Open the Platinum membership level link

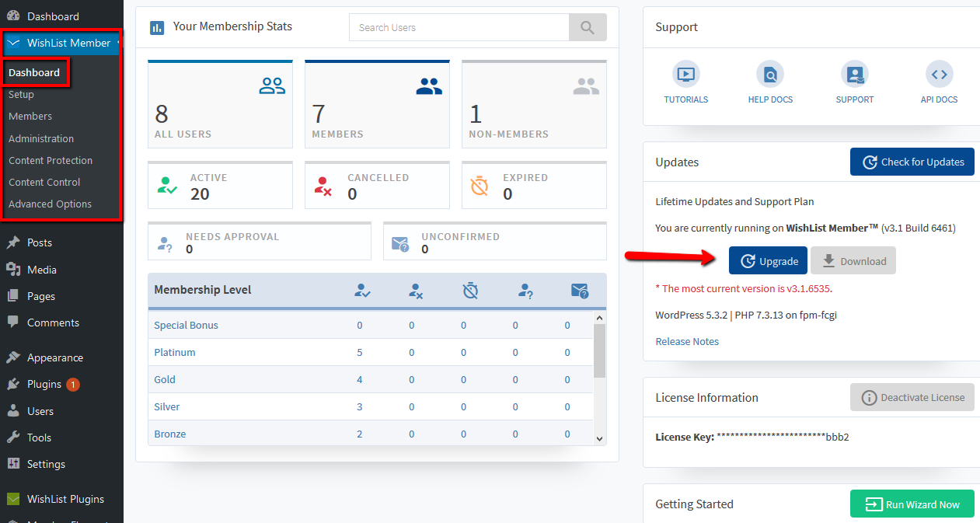coord(175,352)
